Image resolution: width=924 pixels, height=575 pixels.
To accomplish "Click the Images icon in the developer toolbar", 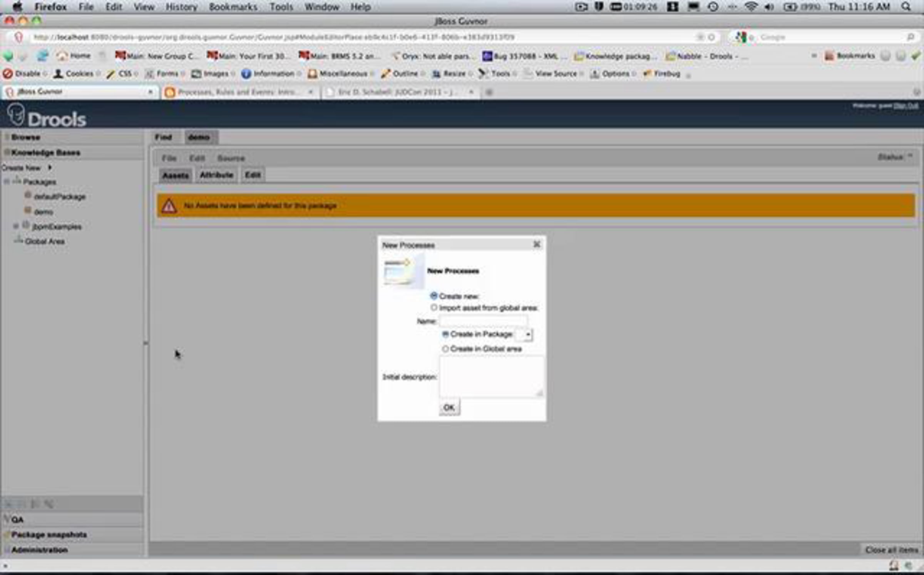I will [x=196, y=74].
